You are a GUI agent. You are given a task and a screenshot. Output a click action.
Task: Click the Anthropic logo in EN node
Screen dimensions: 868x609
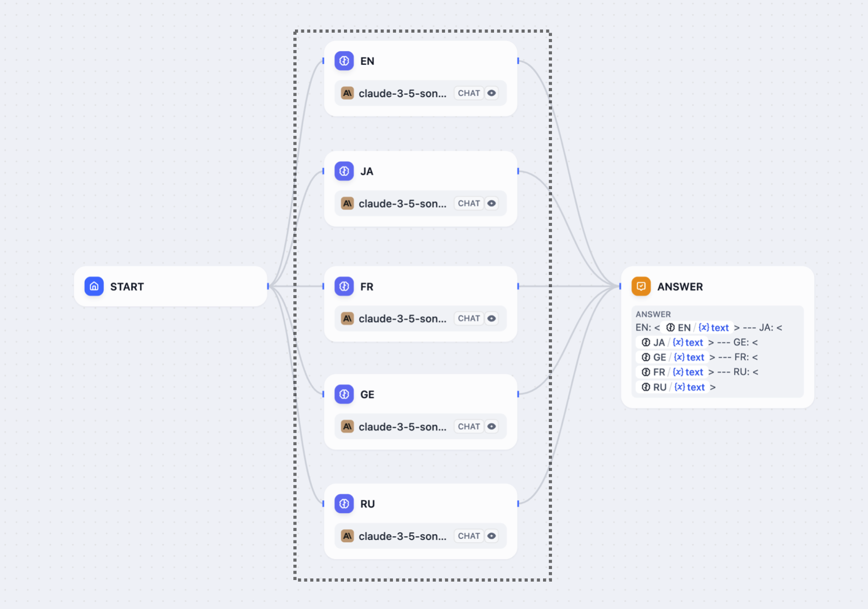(347, 93)
